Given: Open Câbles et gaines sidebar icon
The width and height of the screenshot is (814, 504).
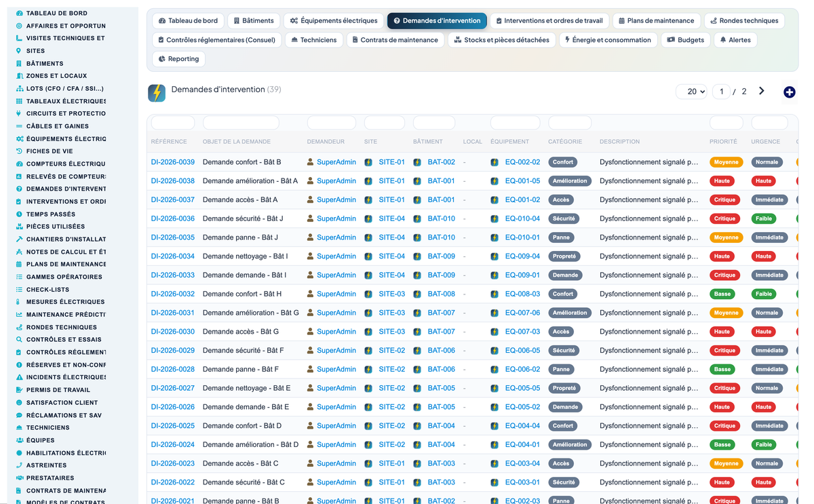Looking at the screenshot, I should tap(19, 126).
